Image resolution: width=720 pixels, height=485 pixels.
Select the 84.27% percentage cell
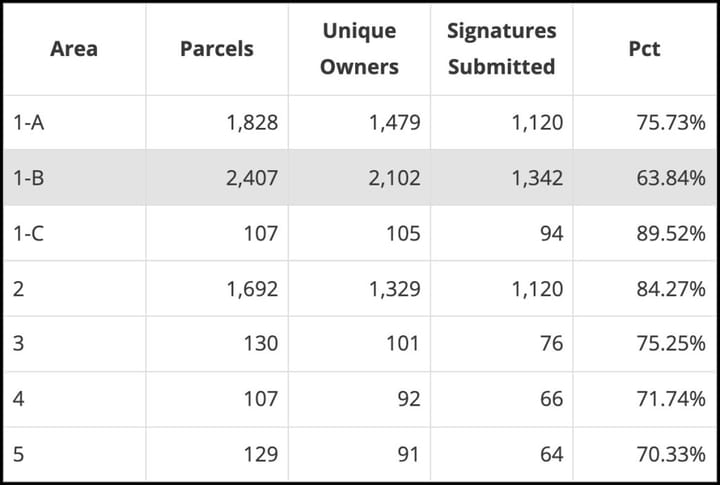click(x=671, y=289)
